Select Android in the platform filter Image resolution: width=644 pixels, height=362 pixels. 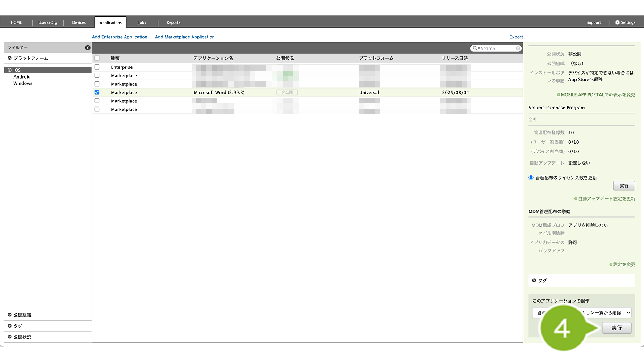pyautogui.click(x=22, y=77)
